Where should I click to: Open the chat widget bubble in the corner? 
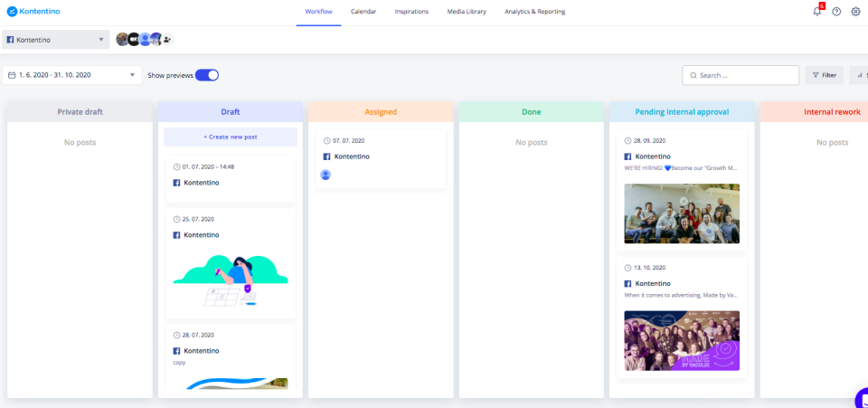(x=862, y=398)
